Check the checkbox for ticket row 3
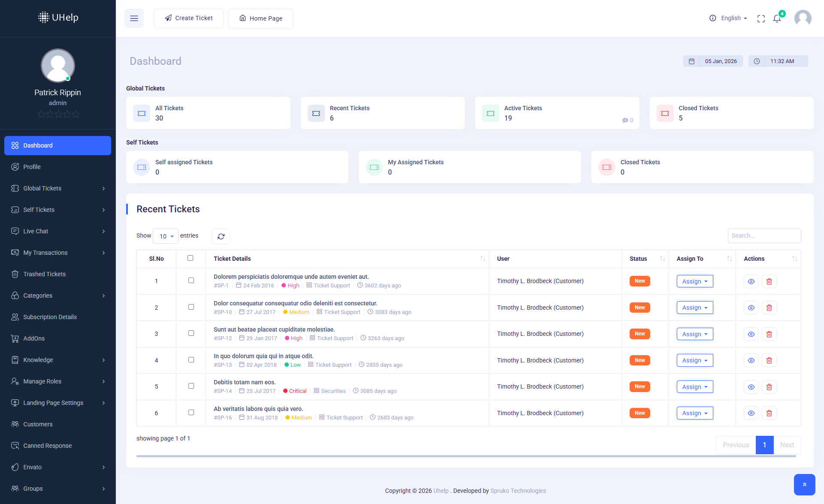The width and height of the screenshot is (824, 504). (x=191, y=333)
